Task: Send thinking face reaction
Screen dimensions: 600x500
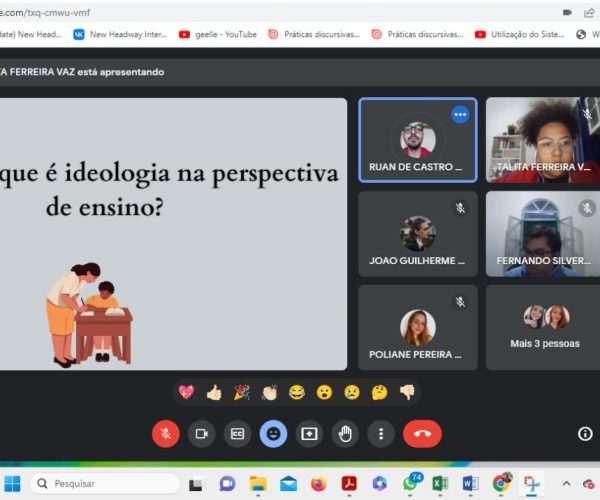Action: [380, 393]
